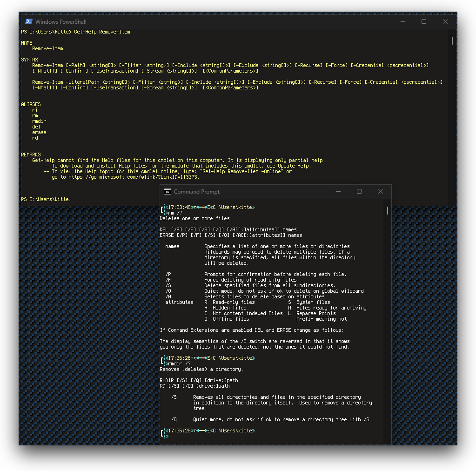Minimize the Windows PowerShell window
The image size is (476, 471).
click(403, 21)
